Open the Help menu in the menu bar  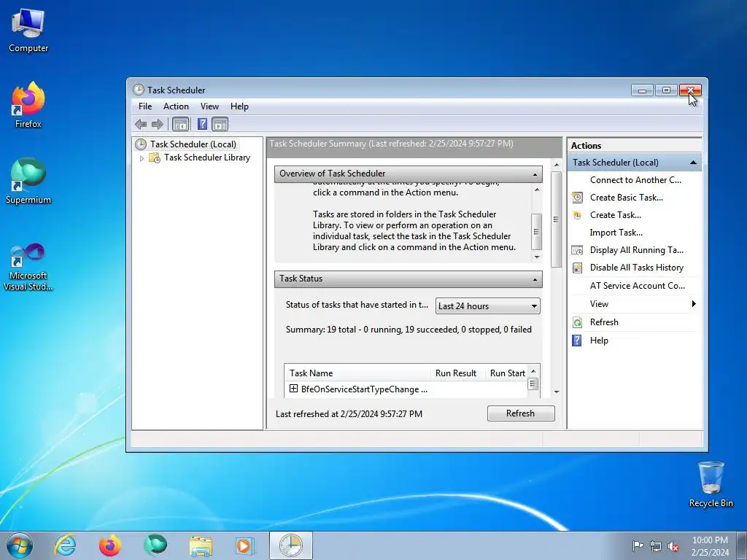pos(239,106)
